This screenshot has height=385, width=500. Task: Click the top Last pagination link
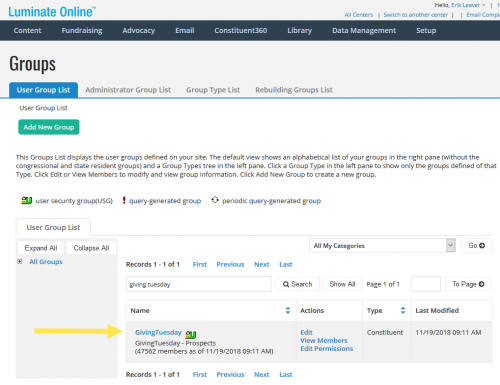286,264
